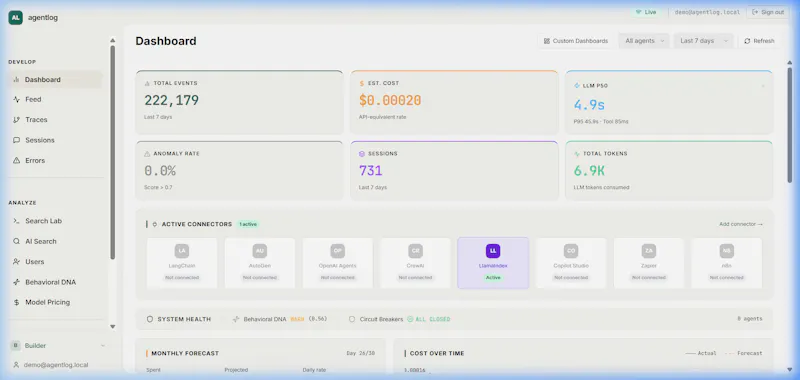Open Custom Dashboards
The height and width of the screenshot is (380, 800).
coord(576,41)
